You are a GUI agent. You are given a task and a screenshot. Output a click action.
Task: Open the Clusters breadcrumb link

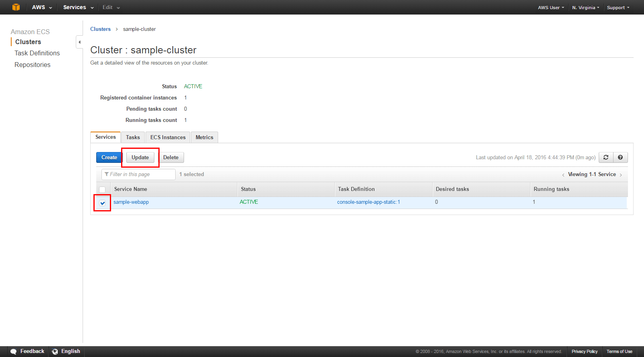point(100,29)
